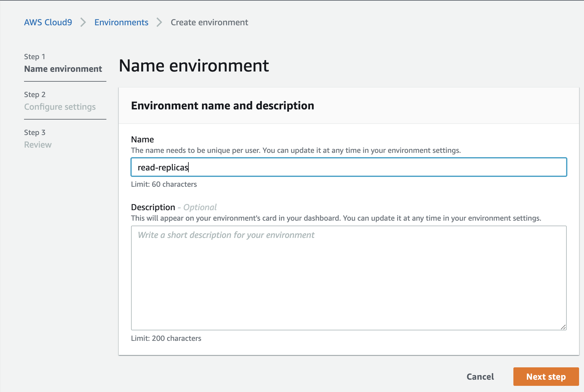584x392 pixels.
Task: Focus the Name input containing read-replicas
Action: click(348, 167)
